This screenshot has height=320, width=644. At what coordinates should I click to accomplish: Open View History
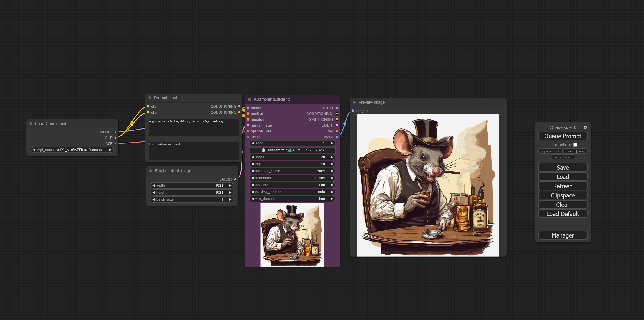(563, 157)
